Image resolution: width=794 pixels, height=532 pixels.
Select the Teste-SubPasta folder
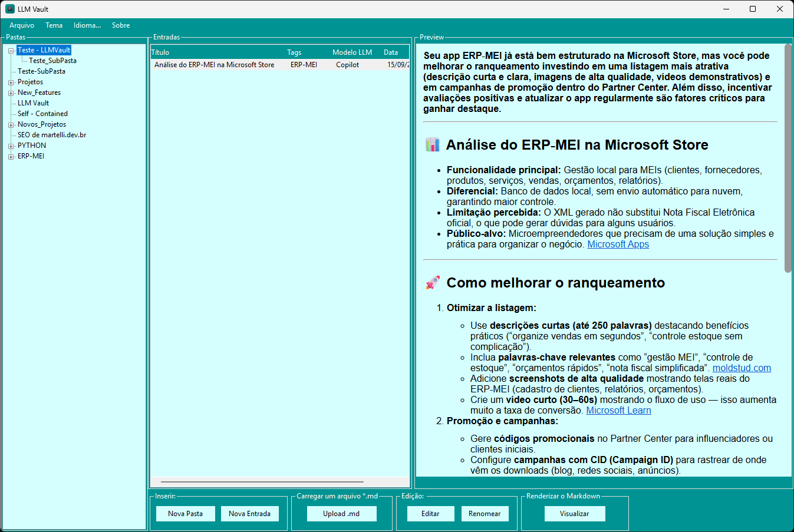click(x=41, y=71)
